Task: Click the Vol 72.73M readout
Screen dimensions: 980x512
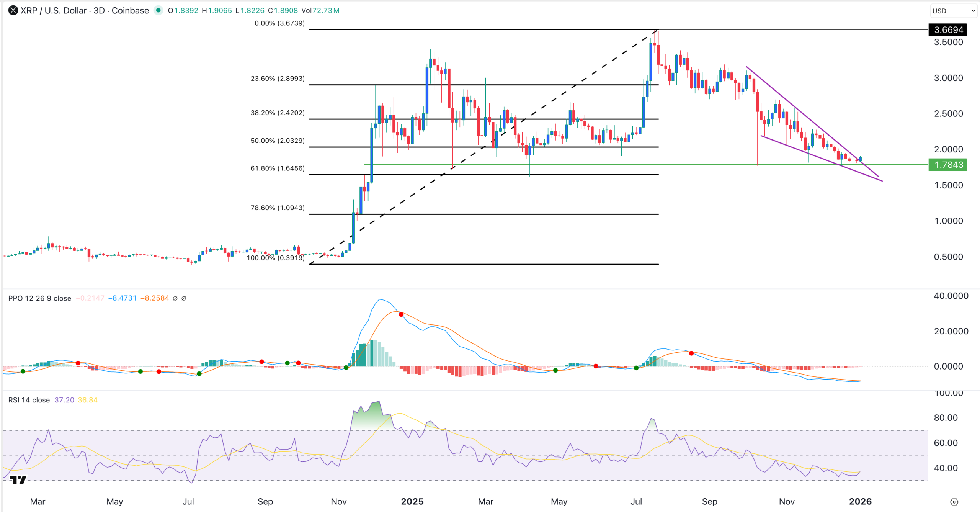Action: coord(320,11)
